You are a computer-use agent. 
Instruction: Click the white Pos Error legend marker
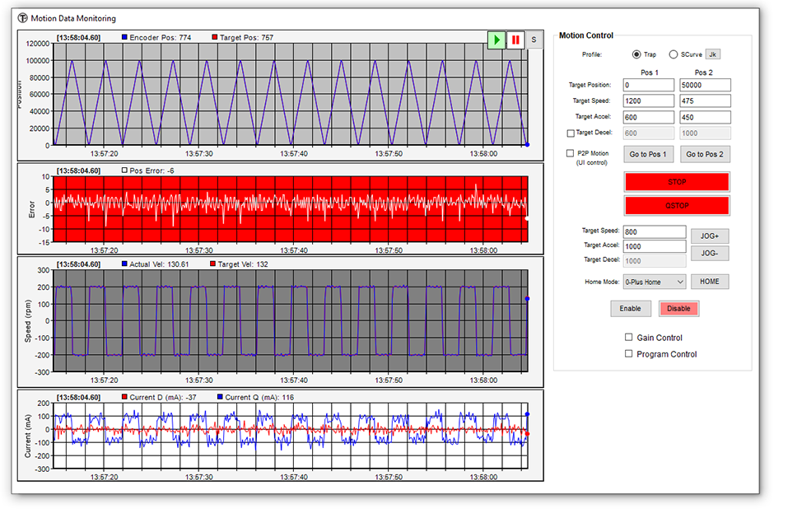(x=124, y=170)
